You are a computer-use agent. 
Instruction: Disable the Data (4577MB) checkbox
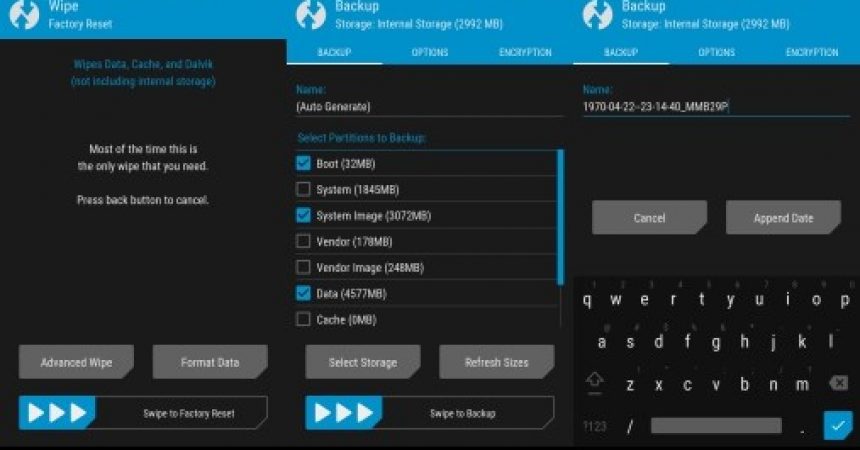click(x=303, y=294)
